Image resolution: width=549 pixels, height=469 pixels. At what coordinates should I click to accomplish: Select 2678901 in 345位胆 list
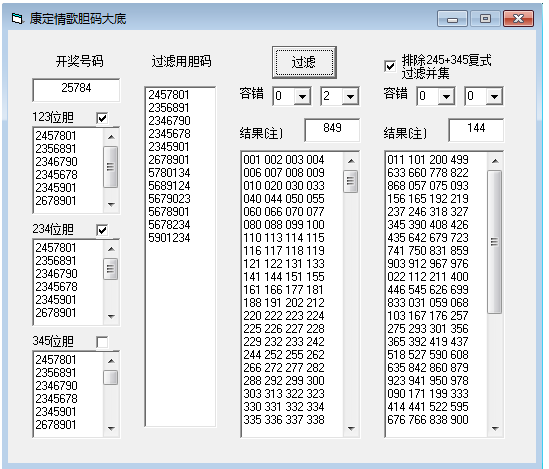[x=56, y=424]
